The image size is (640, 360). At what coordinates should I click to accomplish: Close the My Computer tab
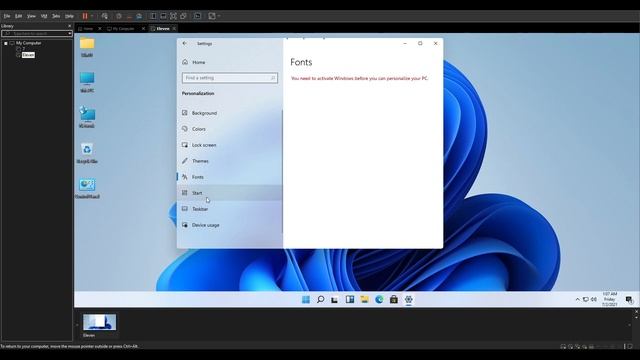143,29
